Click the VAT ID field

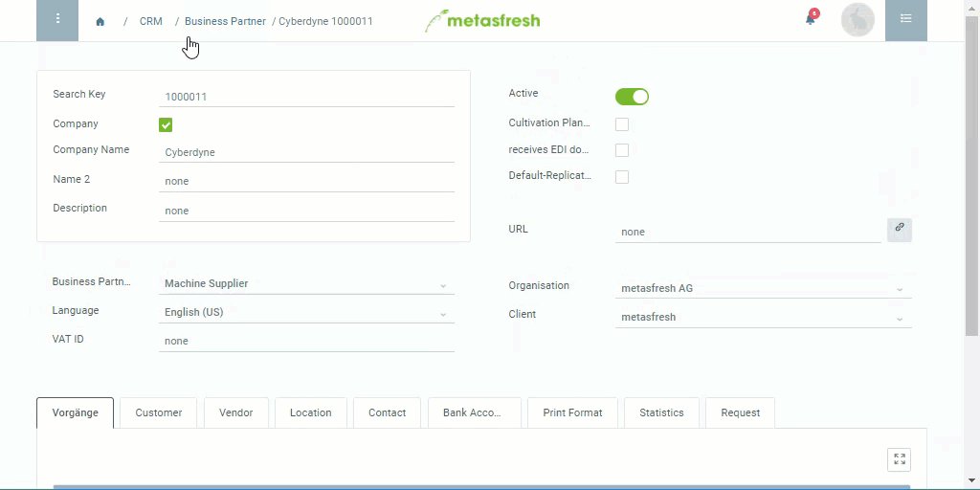306,342
